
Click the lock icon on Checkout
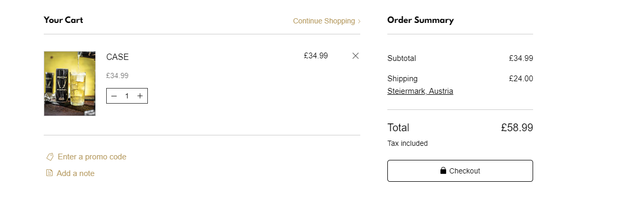click(x=443, y=170)
